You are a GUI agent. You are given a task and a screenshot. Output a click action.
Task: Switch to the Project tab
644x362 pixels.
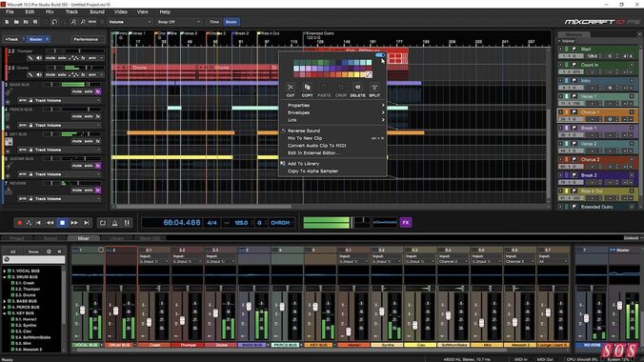17,238
